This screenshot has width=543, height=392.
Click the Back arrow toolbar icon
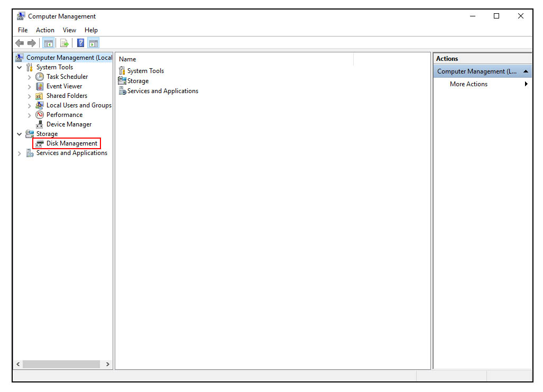(20, 43)
